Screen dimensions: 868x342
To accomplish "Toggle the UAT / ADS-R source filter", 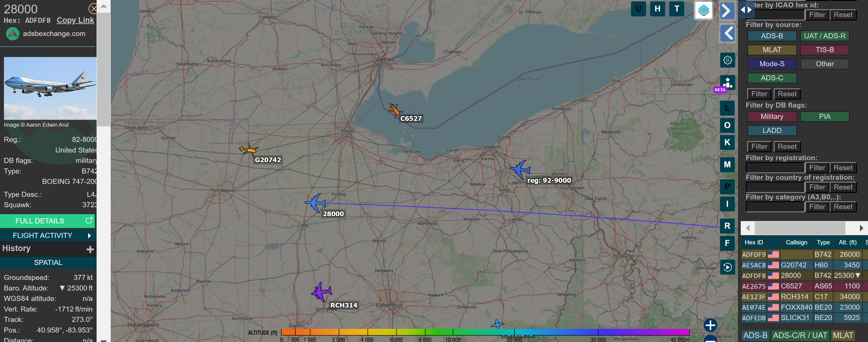I will click(x=824, y=36).
